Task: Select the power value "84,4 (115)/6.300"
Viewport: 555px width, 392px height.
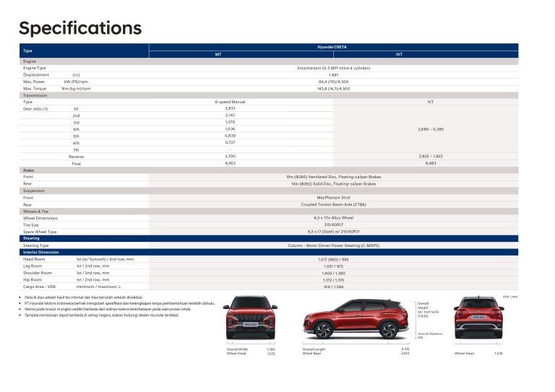Action: (333, 82)
